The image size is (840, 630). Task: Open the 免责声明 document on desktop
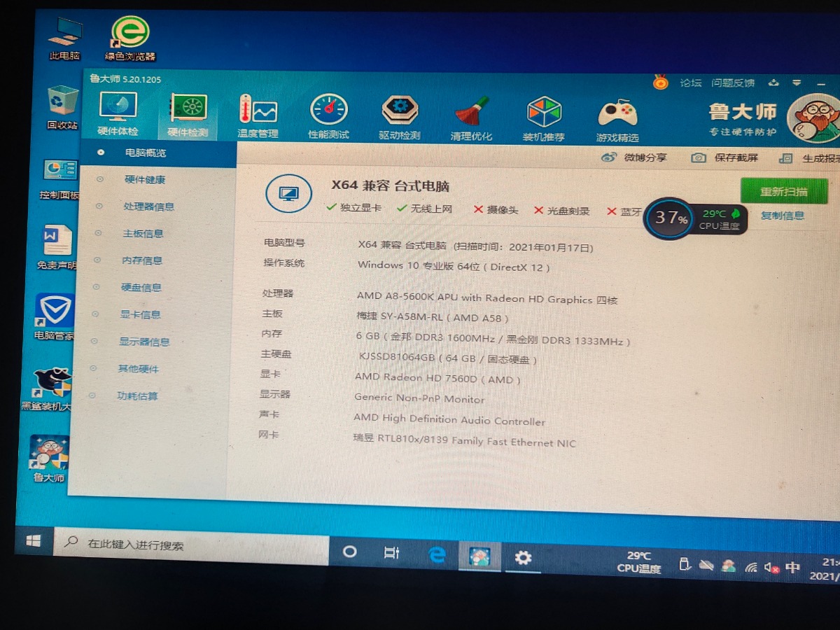tap(57, 248)
